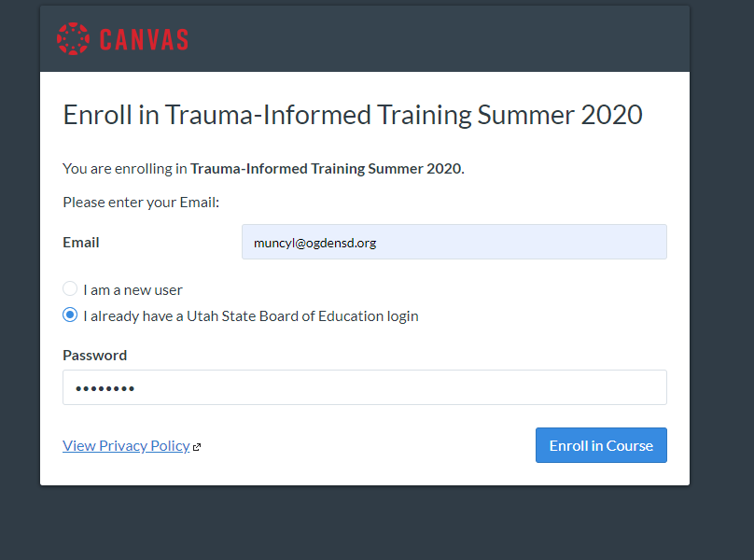Click into the Password field
This screenshot has width=754, height=560.
click(x=364, y=387)
